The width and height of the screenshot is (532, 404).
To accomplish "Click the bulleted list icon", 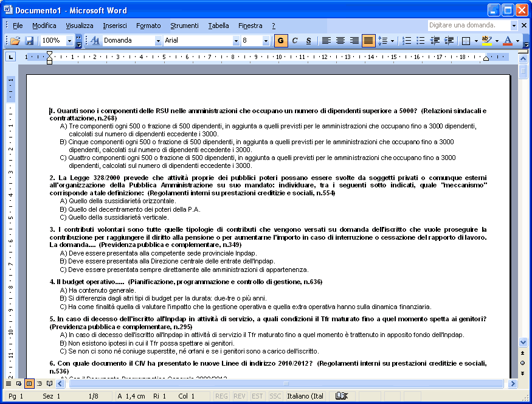I will click(x=421, y=41).
